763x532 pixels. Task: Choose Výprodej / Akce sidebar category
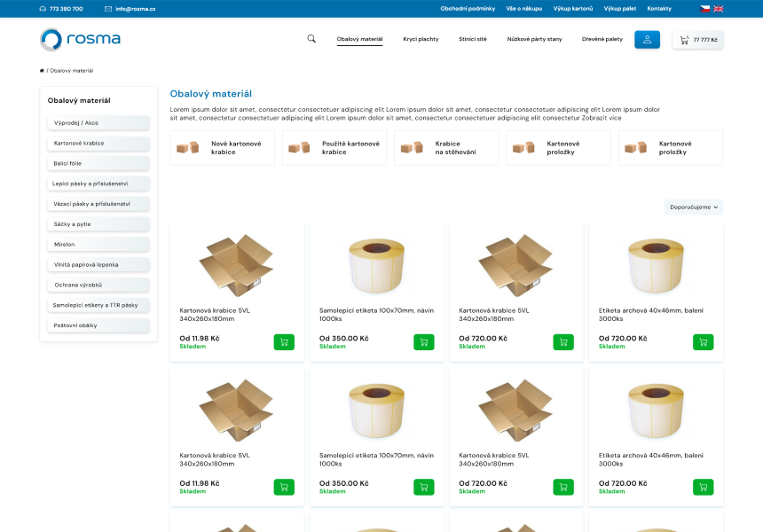tap(98, 122)
